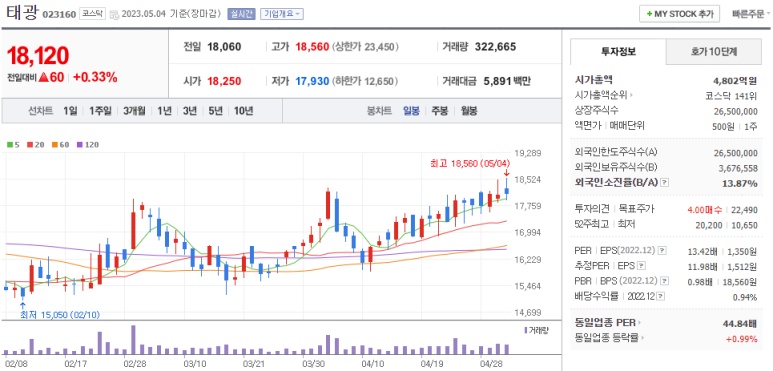The height and width of the screenshot is (371, 773).
Task: Click the 투자의견 value 4.00매수
Action: 704,210
